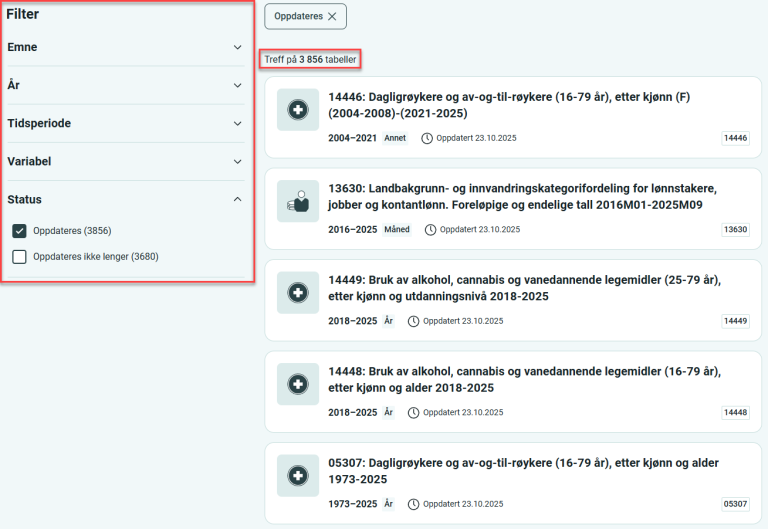Image resolution: width=768 pixels, height=529 pixels.
Task: Click the health icon for table 14446
Action: (298, 110)
